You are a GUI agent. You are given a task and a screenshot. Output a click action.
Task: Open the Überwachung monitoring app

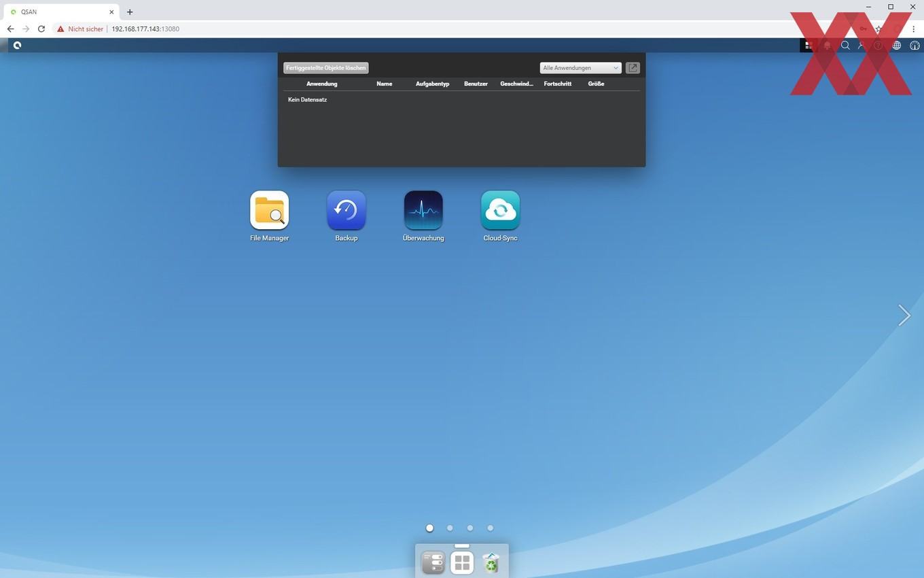pos(423,210)
